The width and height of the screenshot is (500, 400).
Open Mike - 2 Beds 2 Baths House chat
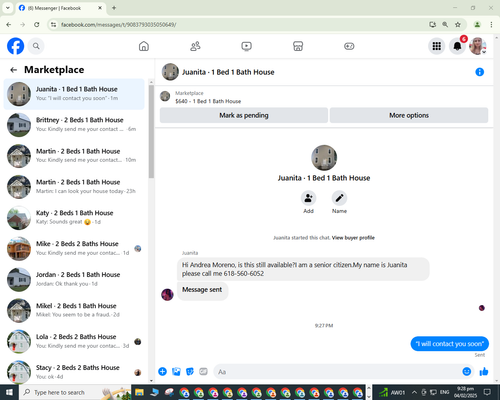pos(74,248)
